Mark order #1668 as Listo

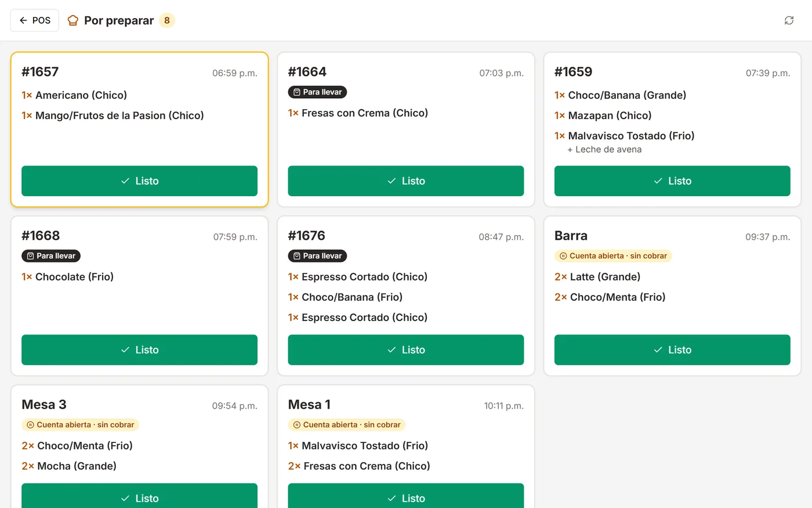coord(139,350)
